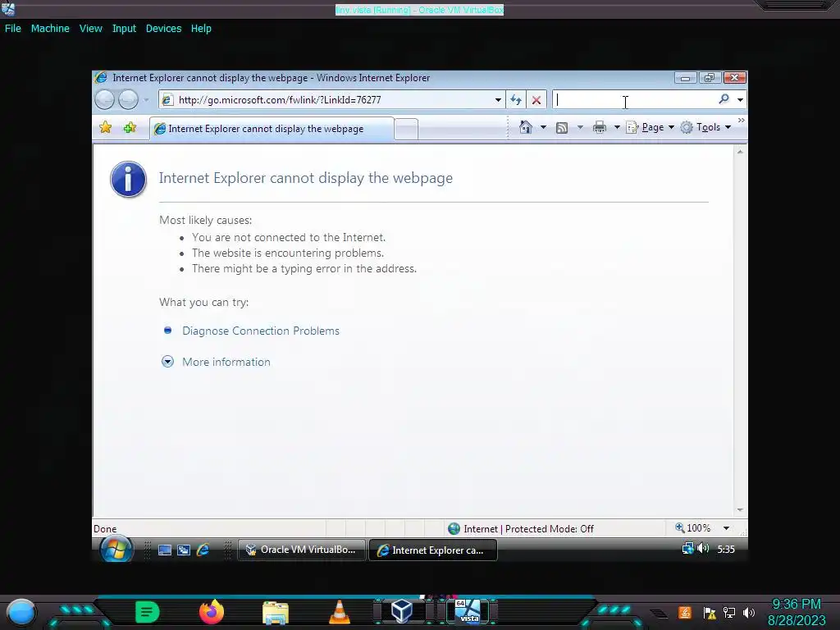Click the Internet Explorer Forward button
This screenshot has height=630, width=840.
(129, 99)
